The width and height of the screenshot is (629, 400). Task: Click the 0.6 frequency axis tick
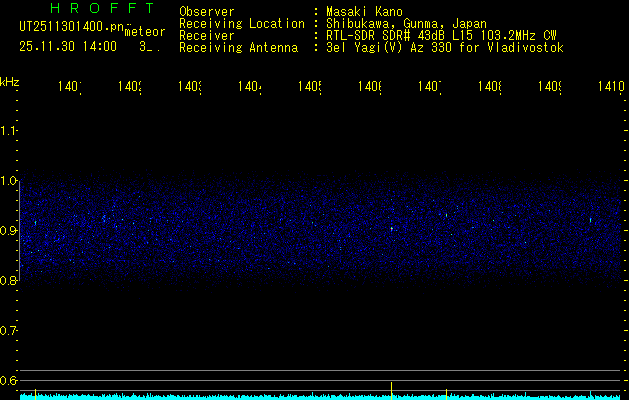[x=9, y=381]
